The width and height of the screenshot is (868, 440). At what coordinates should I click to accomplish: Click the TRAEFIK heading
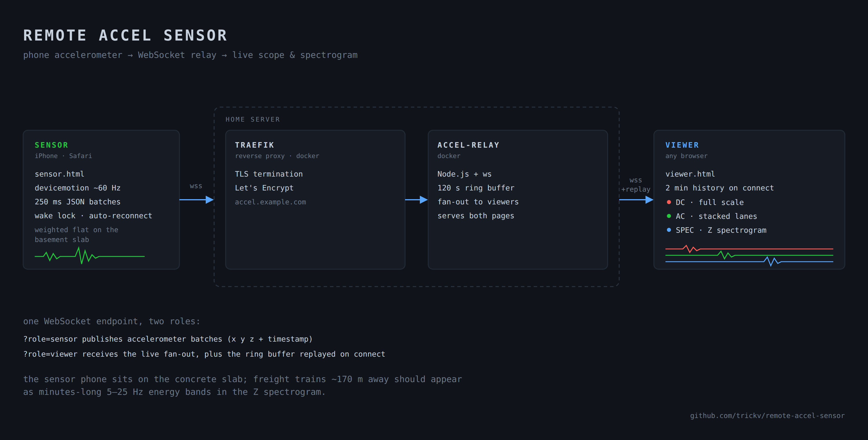(255, 145)
